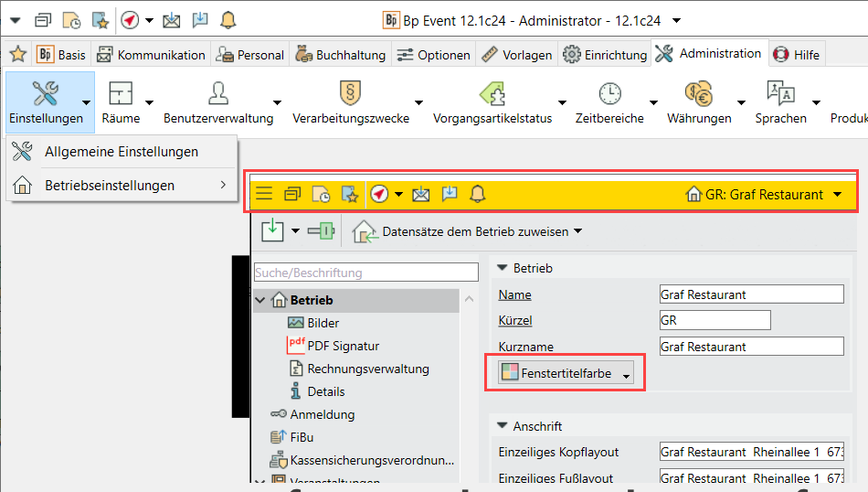This screenshot has height=492, width=868.
Task: Open Vorgangsartikelstatus puzzle icon
Action: pyautogui.click(x=493, y=93)
